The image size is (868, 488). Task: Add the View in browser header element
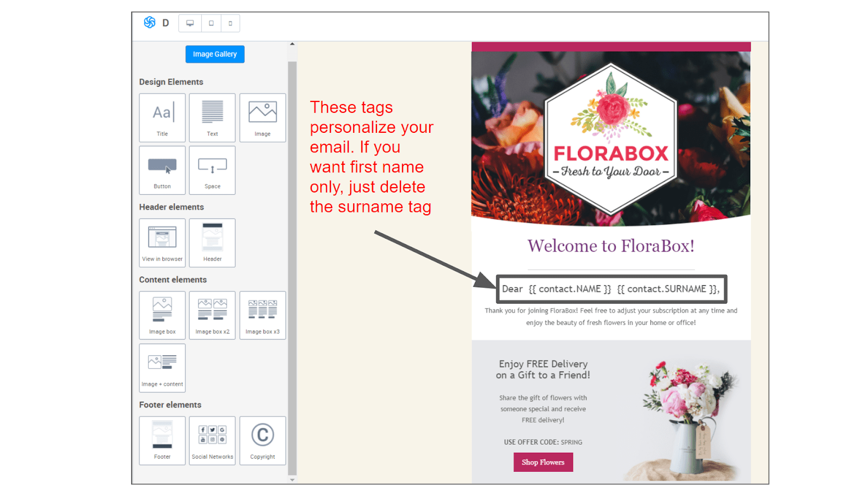click(x=162, y=243)
